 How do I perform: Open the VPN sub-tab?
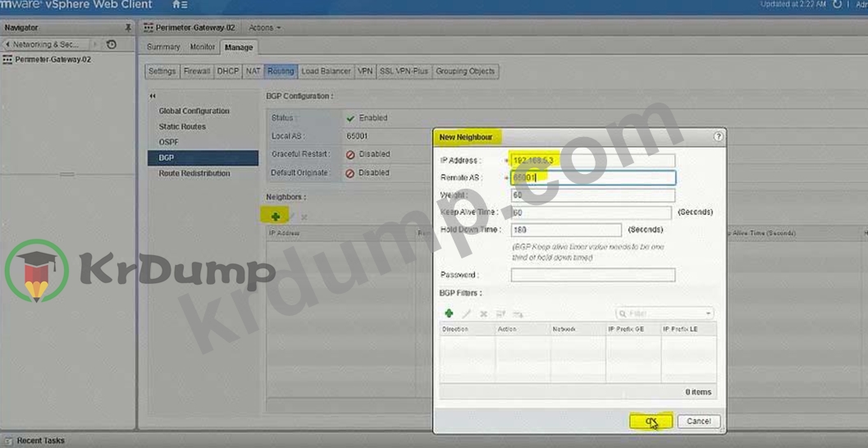tap(365, 71)
